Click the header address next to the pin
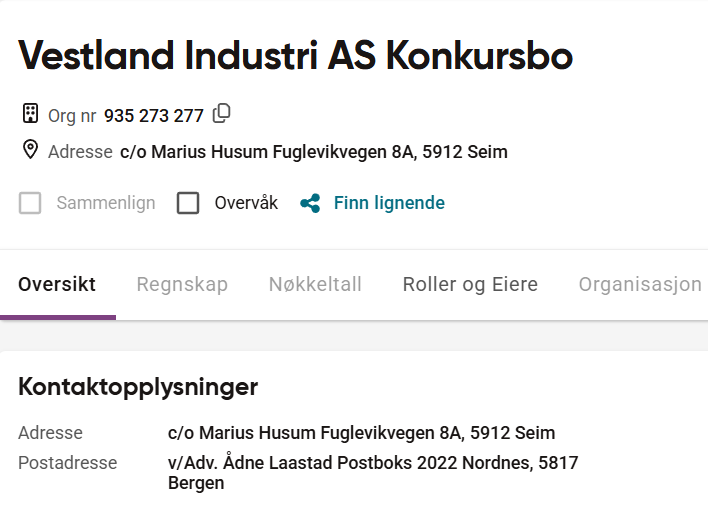This screenshot has width=708, height=518. click(x=314, y=152)
